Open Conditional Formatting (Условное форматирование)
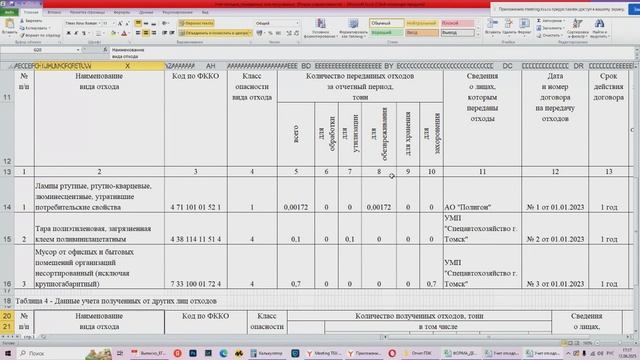This screenshot has width=640, height=360. click(320, 29)
